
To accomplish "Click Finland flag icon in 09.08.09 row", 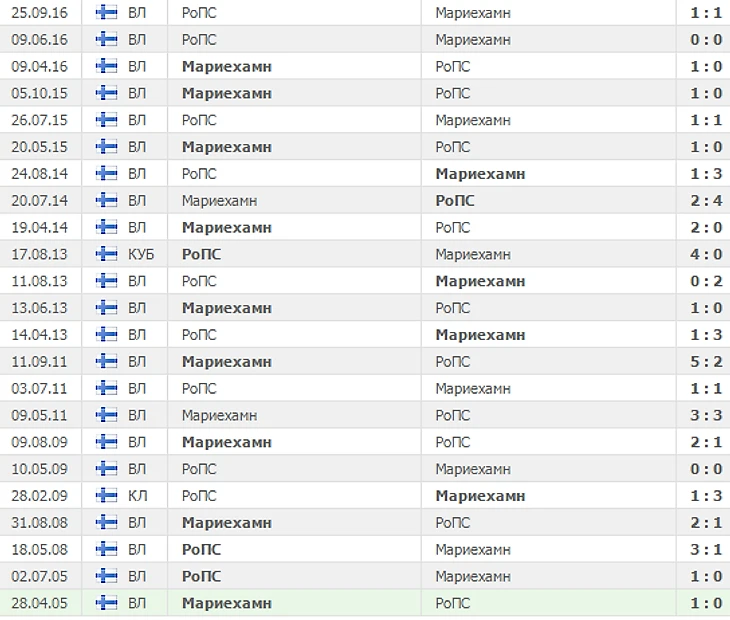I will click(x=106, y=442).
